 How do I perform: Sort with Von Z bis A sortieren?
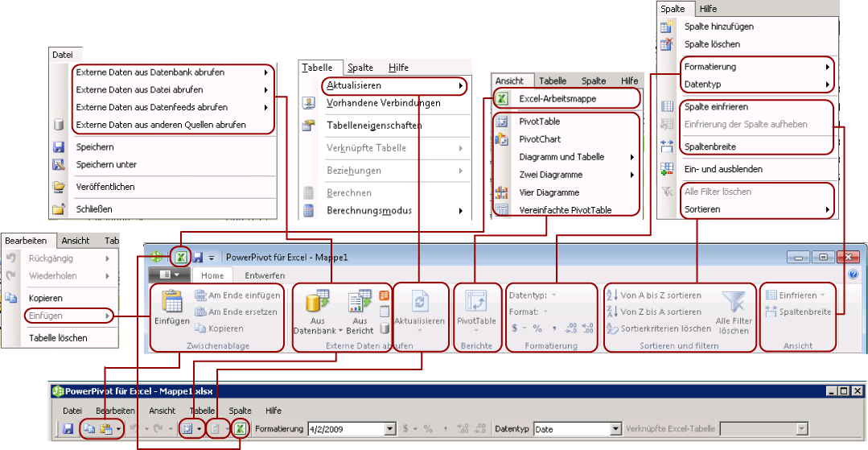tap(654, 312)
